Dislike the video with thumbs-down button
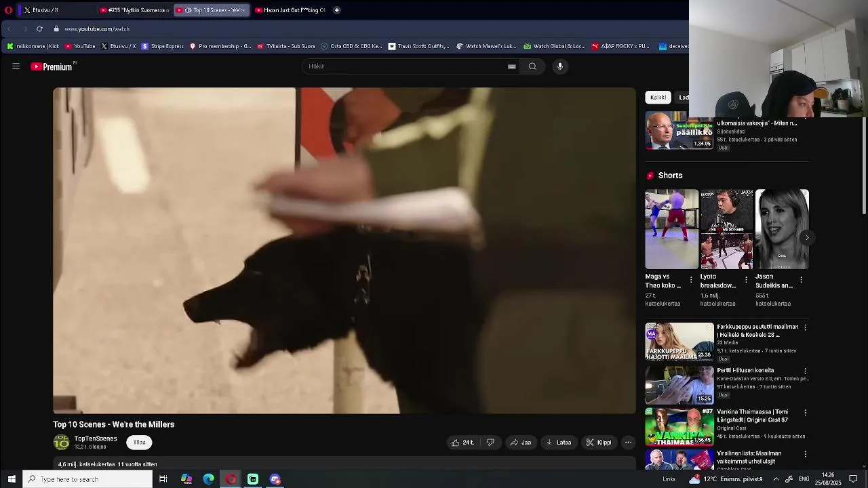The height and width of the screenshot is (488, 868). click(490, 443)
